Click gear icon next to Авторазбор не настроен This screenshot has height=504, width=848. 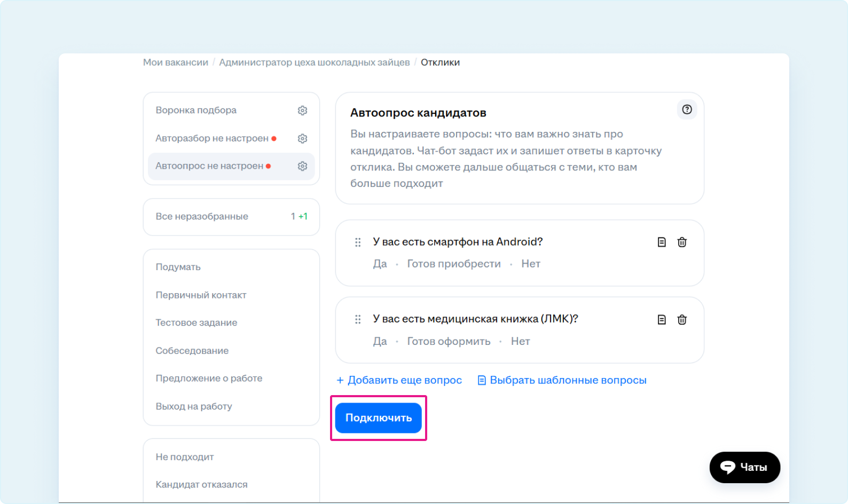click(302, 138)
